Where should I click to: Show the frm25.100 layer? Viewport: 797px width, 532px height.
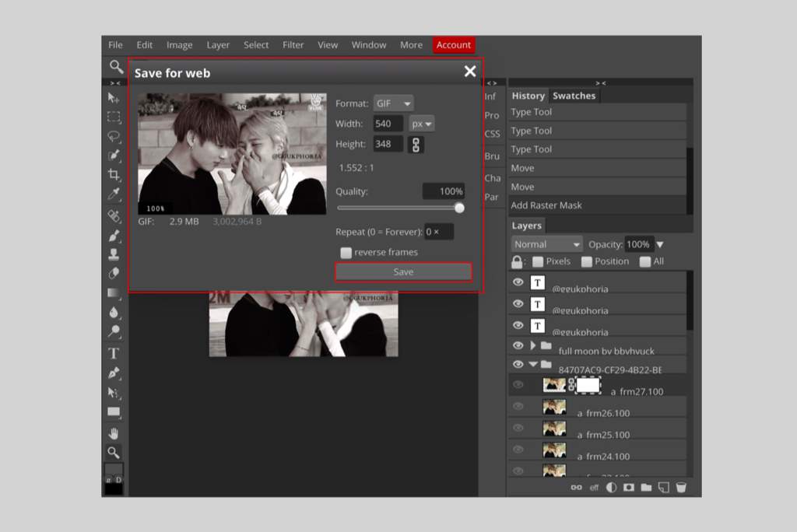click(x=518, y=428)
